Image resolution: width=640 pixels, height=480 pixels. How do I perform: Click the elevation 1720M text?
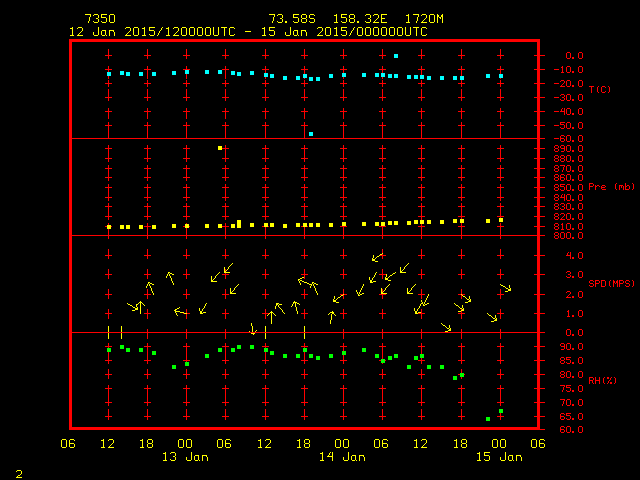(412, 19)
